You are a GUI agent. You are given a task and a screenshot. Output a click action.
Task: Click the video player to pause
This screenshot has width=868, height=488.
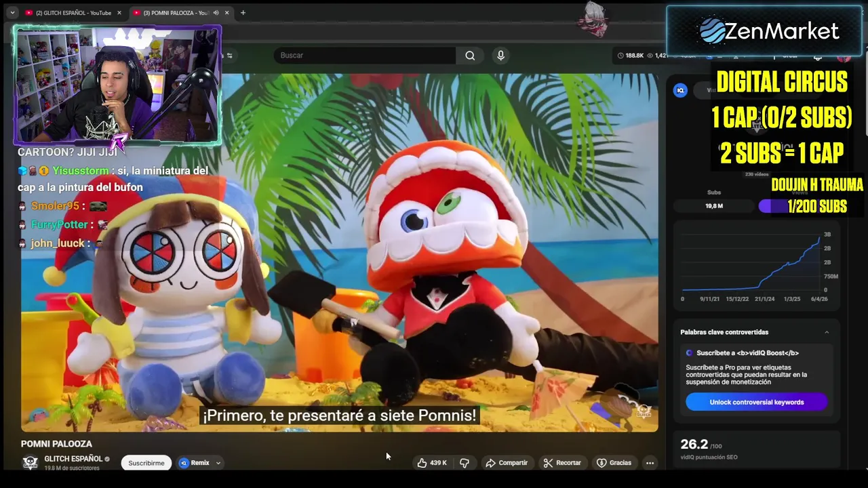339,252
